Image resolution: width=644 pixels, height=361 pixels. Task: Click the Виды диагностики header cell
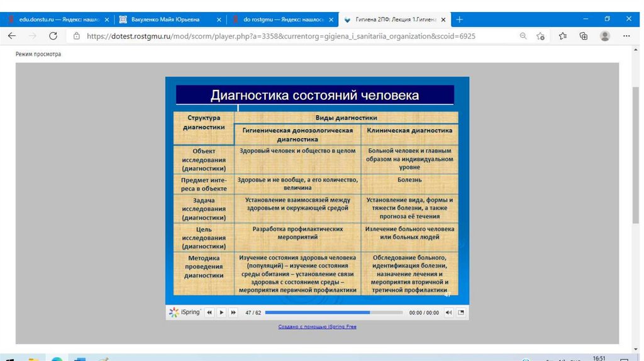(x=347, y=118)
